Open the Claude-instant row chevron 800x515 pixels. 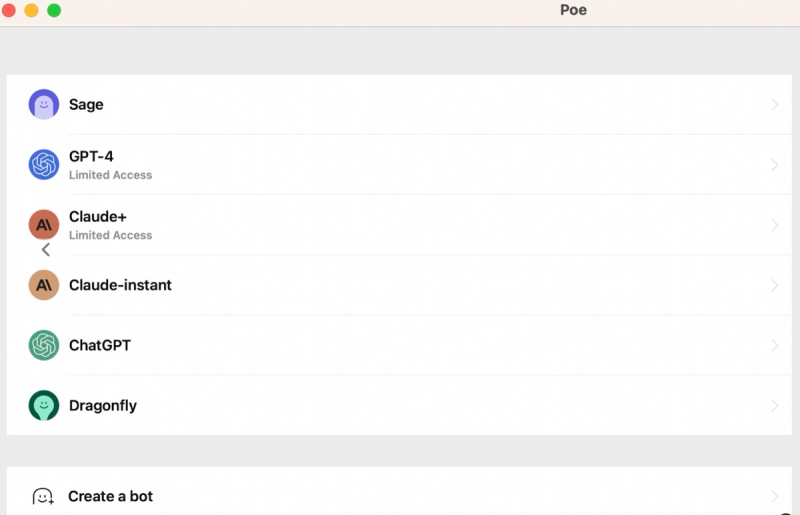[x=775, y=285]
